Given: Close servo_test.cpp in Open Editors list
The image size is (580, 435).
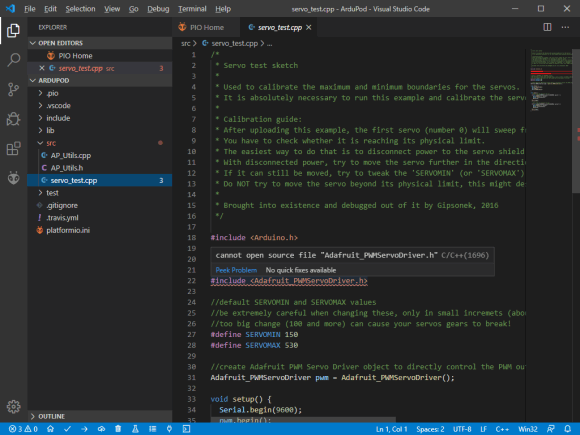Looking at the screenshot, I should [x=42, y=68].
